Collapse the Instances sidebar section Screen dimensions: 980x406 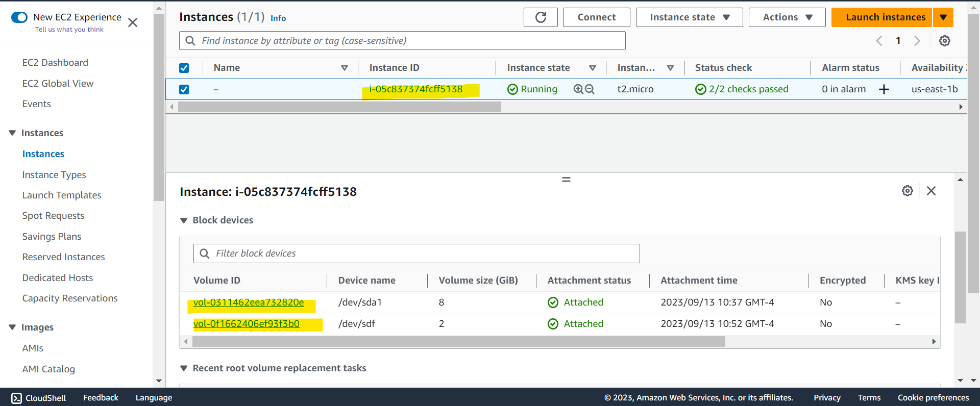pos(12,133)
